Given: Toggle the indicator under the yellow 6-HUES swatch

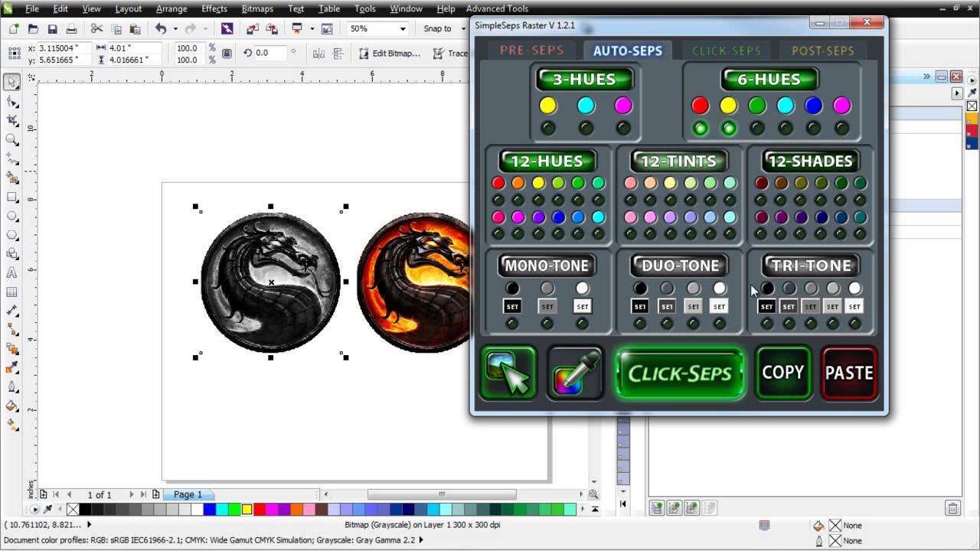Looking at the screenshot, I should pos(728,128).
